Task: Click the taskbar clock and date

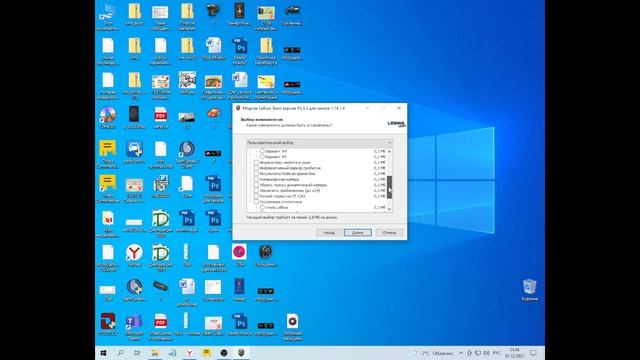Action: pos(514,353)
